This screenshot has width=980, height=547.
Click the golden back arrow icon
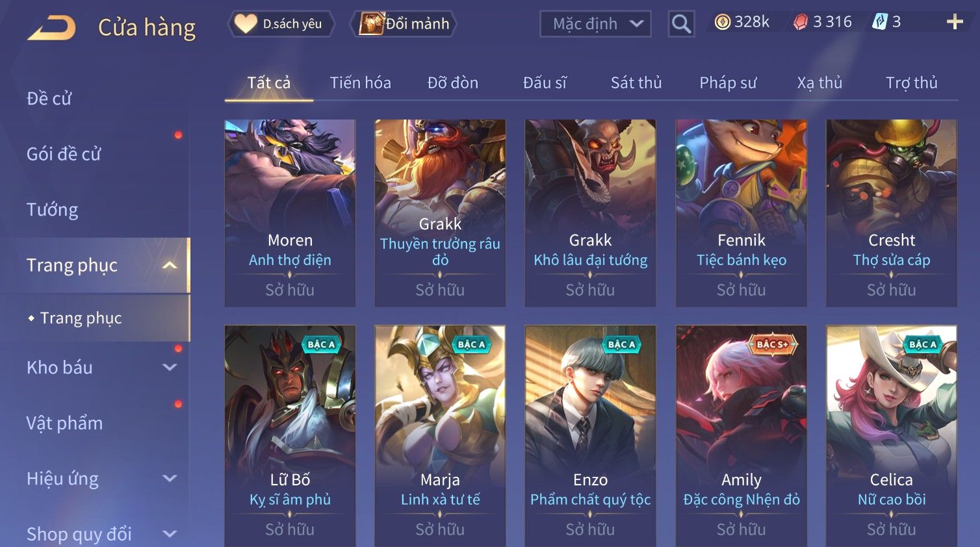(51, 28)
